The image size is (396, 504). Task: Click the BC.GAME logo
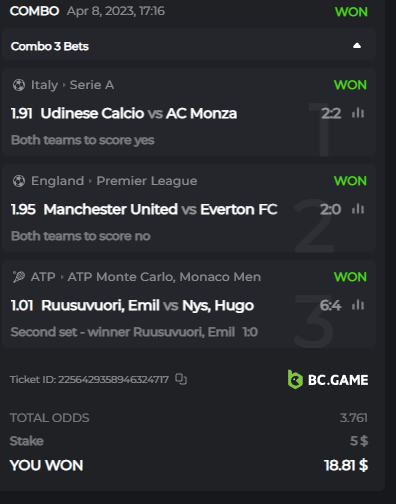pos(328,380)
